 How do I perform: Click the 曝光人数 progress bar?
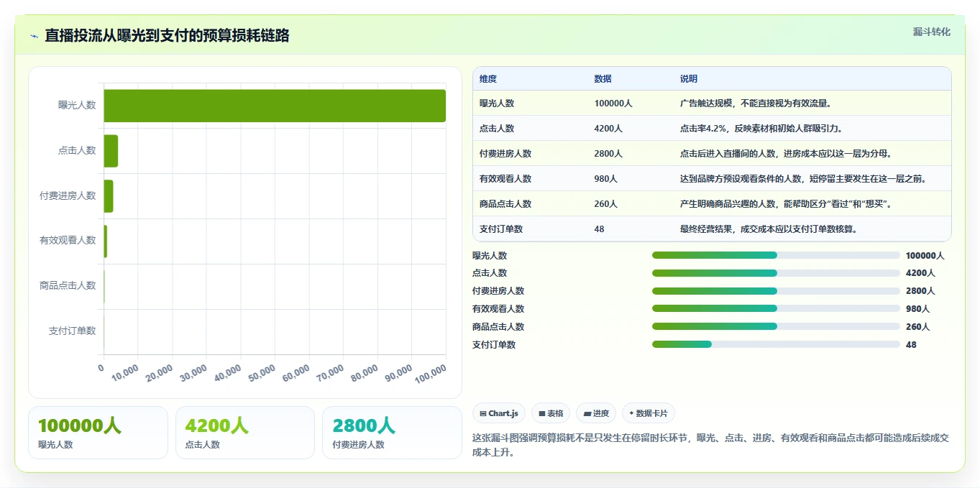click(x=776, y=255)
